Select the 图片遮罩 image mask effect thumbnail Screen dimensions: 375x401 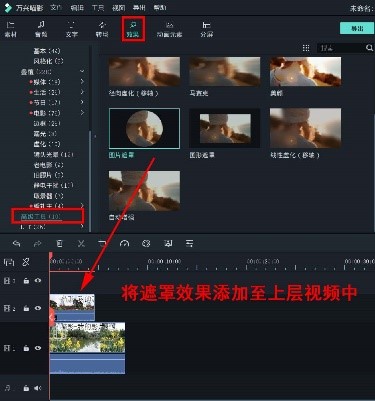(144, 128)
